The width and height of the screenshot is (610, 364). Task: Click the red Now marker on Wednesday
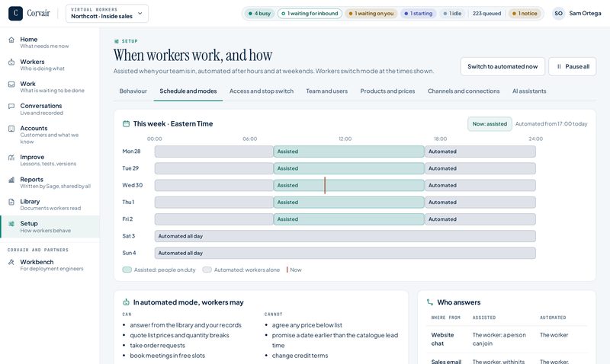pos(325,185)
